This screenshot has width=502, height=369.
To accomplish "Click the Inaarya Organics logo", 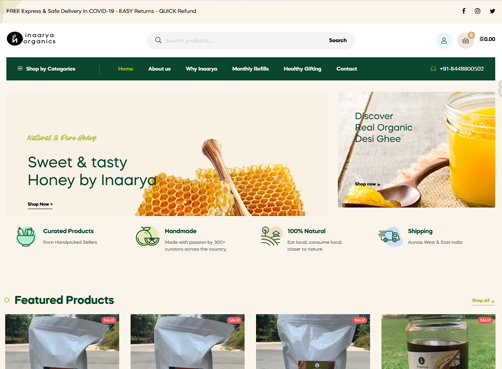I will [x=31, y=39].
